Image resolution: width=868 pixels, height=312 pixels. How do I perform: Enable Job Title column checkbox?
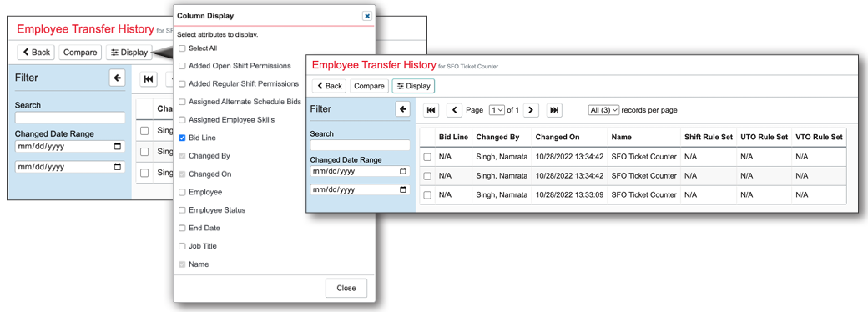(x=182, y=246)
